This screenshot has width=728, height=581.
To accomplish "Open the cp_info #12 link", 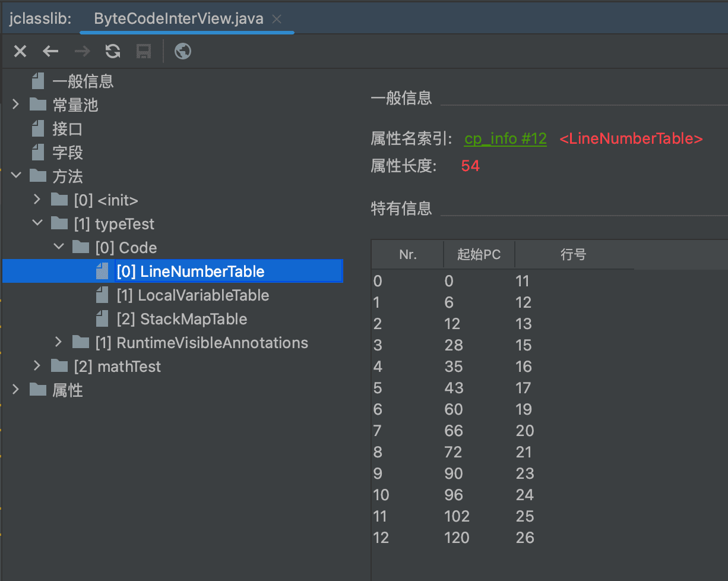I will coord(505,138).
